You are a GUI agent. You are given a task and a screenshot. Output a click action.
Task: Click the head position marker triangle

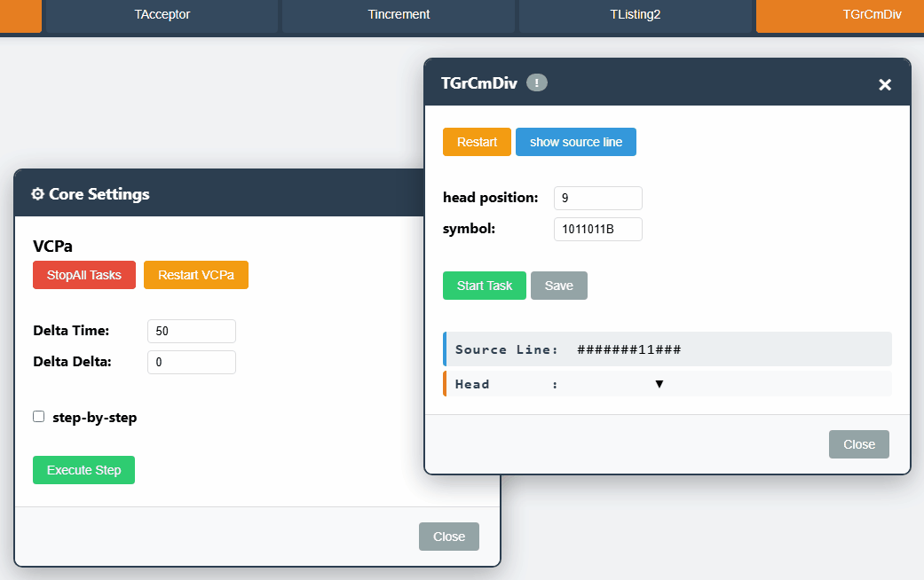[659, 385]
